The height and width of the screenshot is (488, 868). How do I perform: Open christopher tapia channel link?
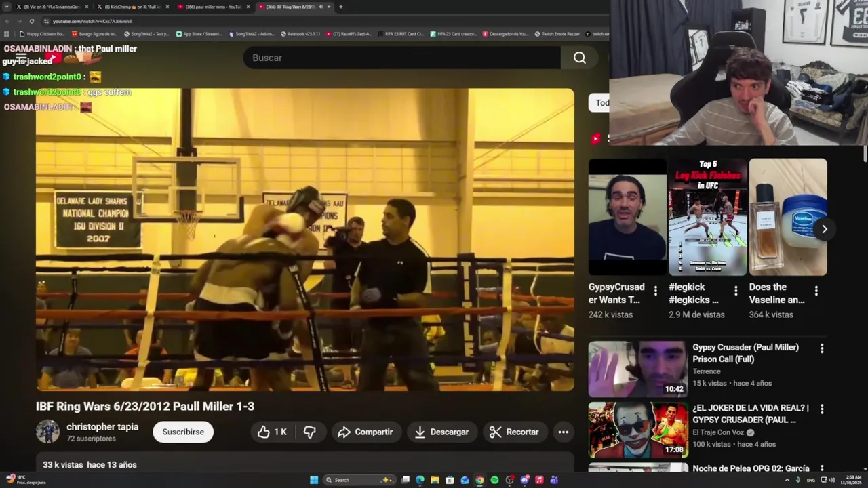coord(102,427)
